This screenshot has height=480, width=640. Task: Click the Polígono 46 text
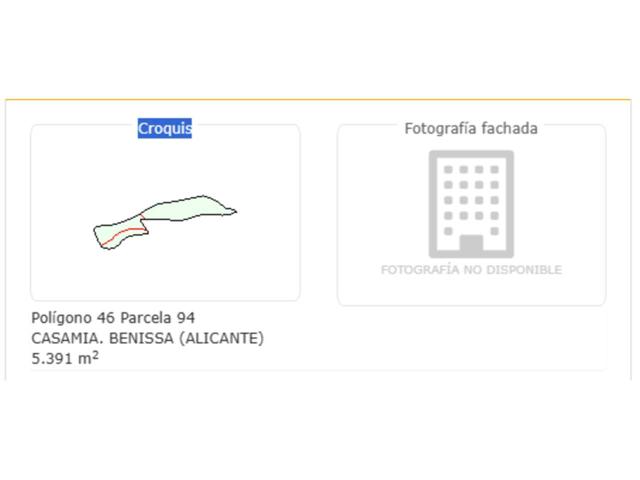73,318
